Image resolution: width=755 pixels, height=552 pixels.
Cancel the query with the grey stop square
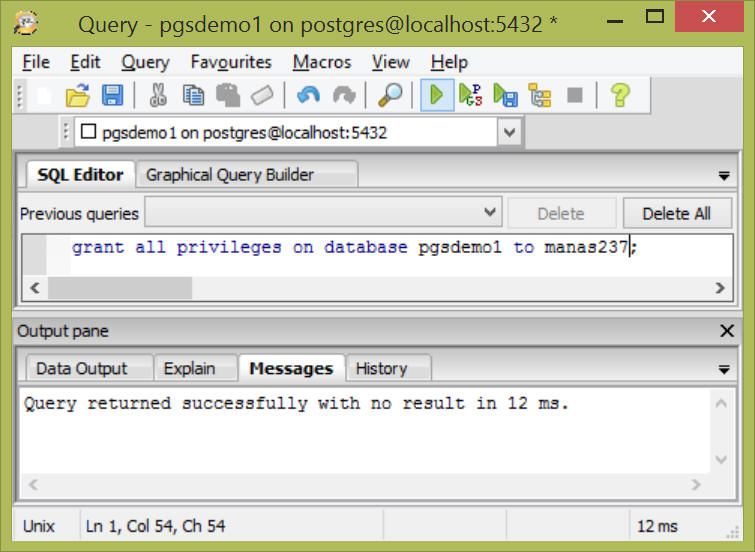(575, 95)
